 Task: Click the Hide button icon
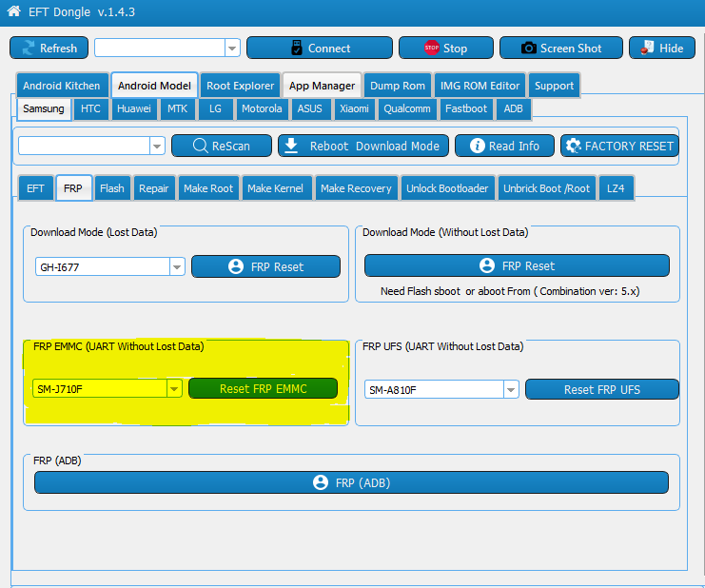[648, 48]
